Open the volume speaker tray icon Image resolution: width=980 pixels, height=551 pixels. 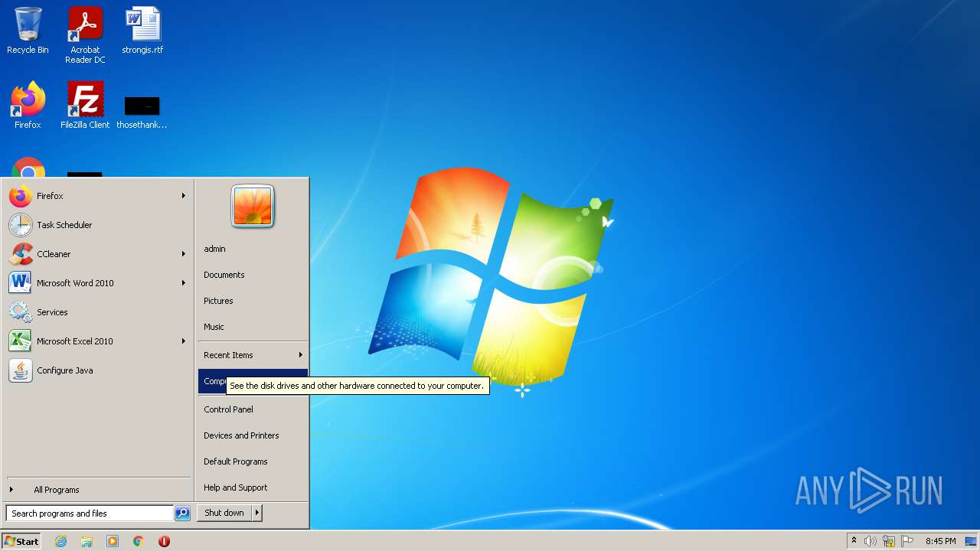(x=871, y=541)
